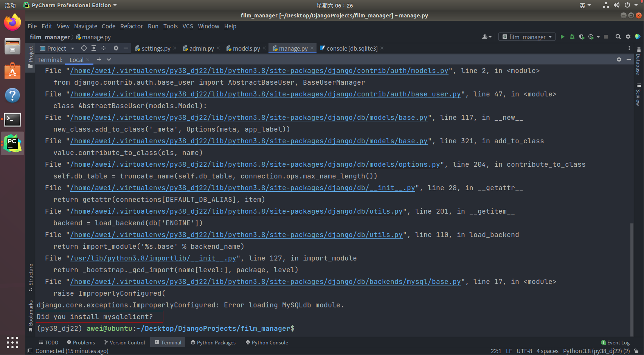Image resolution: width=644 pixels, height=355 pixels.
Task: Open the Python Packages tool window
Action: click(x=213, y=343)
